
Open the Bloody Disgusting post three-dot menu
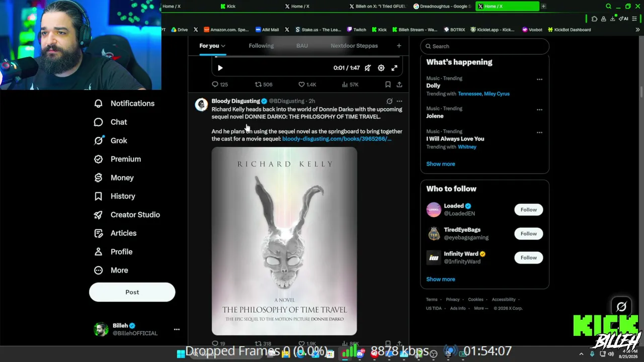[x=399, y=101]
